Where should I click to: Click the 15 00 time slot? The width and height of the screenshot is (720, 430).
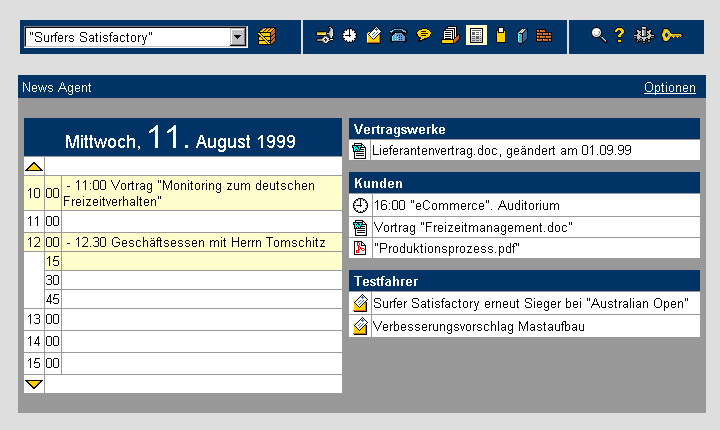[x=202, y=363]
